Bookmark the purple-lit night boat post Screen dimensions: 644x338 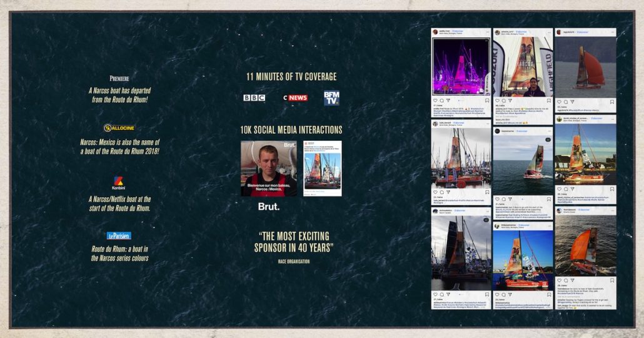[487, 100]
